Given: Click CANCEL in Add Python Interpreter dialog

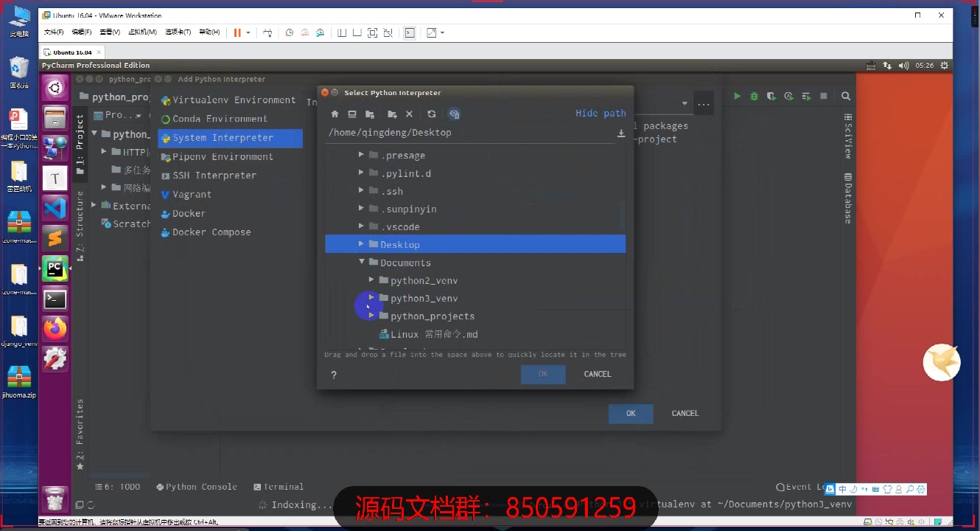Looking at the screenshot, I should pyautogui.click(x=685, y=414).
